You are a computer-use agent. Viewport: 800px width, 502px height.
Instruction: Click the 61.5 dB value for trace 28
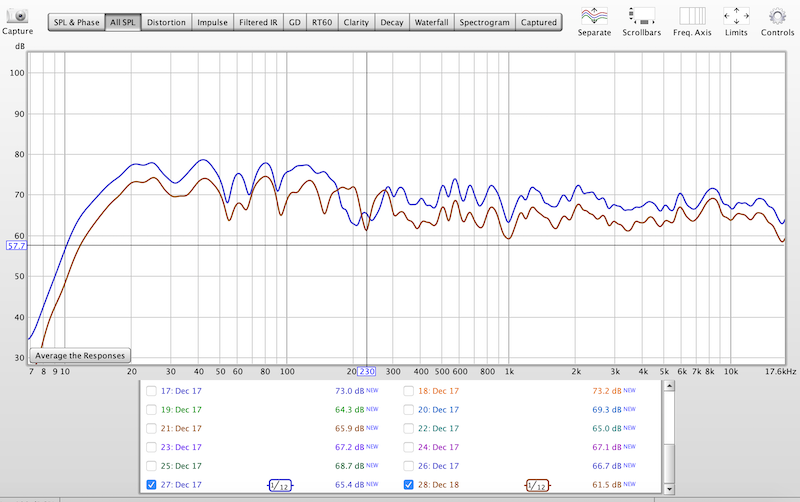point(607,485)
